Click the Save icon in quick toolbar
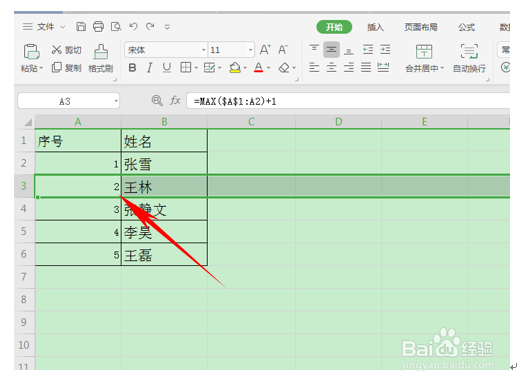 coord(81,26)
